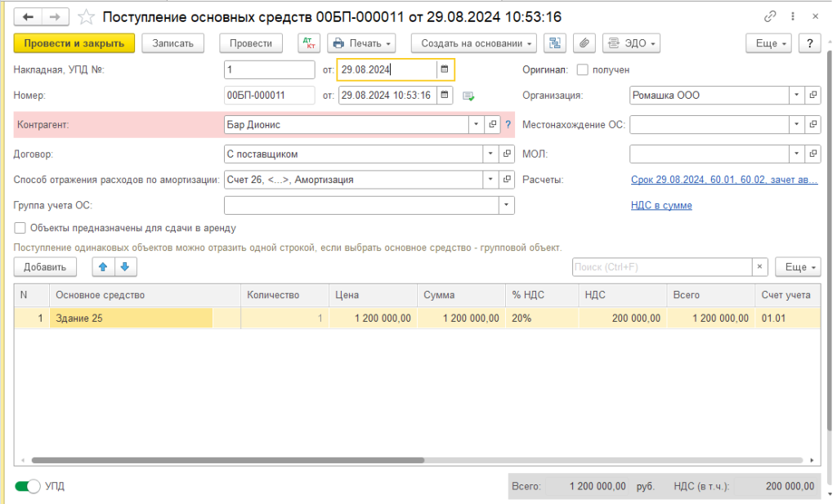Click the paperclip attachments icon
The height and width of the screenshot is (504, 837).
(x=583, y=43)
